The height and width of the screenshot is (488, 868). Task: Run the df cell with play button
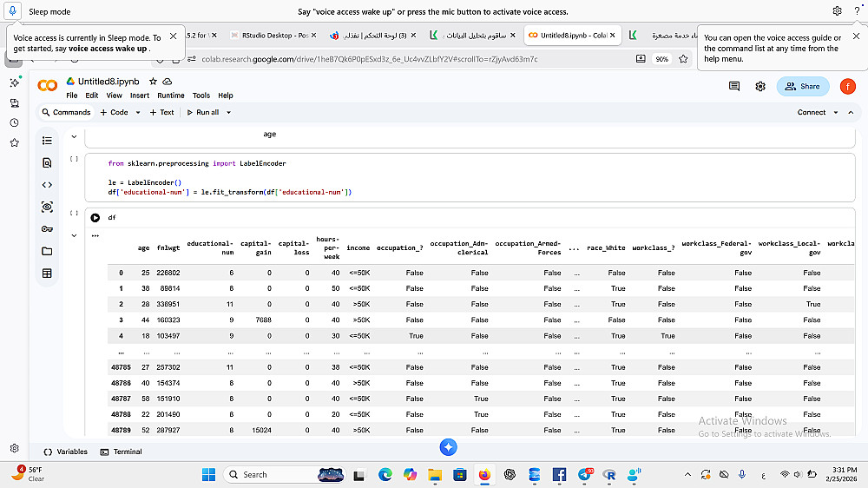tap(95, 218)
